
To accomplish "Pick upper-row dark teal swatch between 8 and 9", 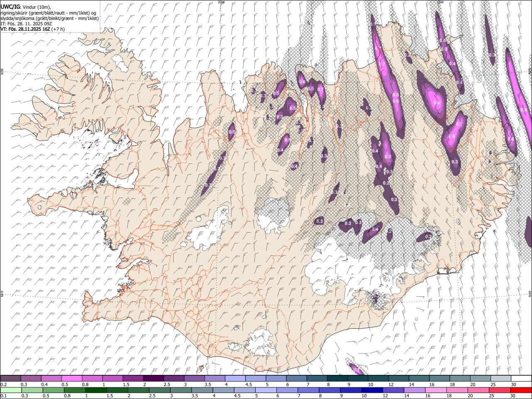I will [337, 379].
